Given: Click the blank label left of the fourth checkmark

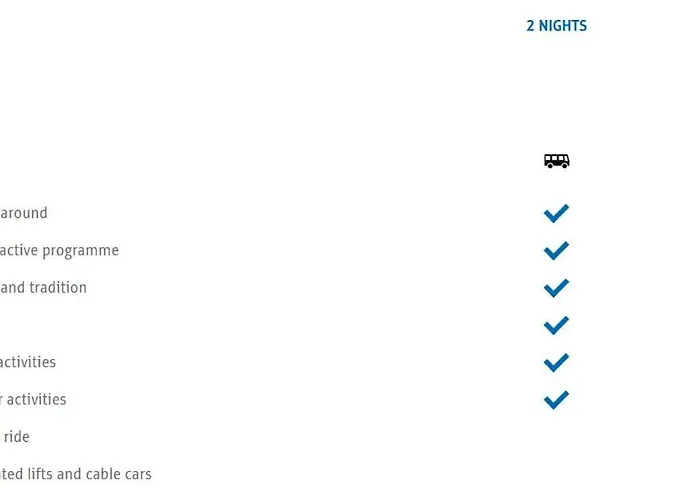Looking at the screenshot, I should click(40, 325).
